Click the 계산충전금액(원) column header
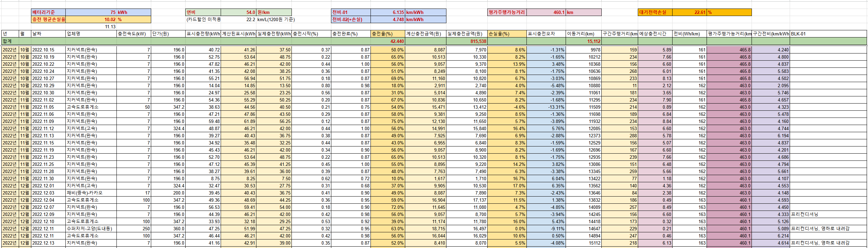 (x=425, y=34)
